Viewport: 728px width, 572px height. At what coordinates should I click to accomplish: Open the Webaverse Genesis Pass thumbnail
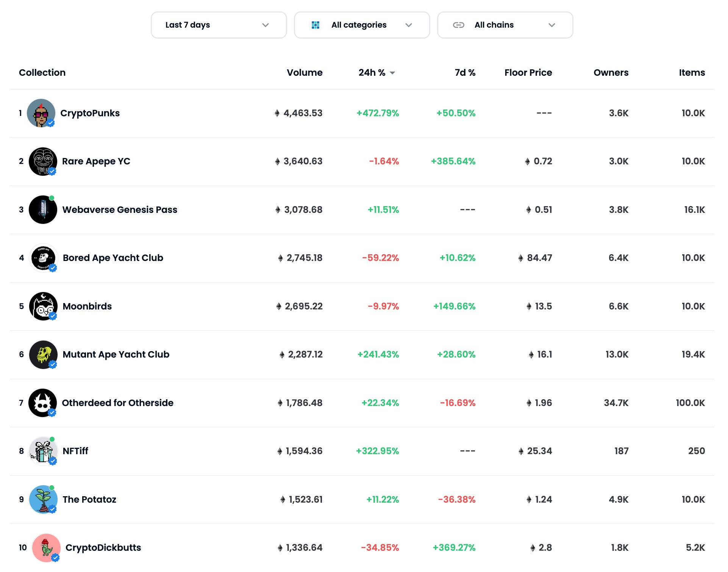tap(43, 210)
